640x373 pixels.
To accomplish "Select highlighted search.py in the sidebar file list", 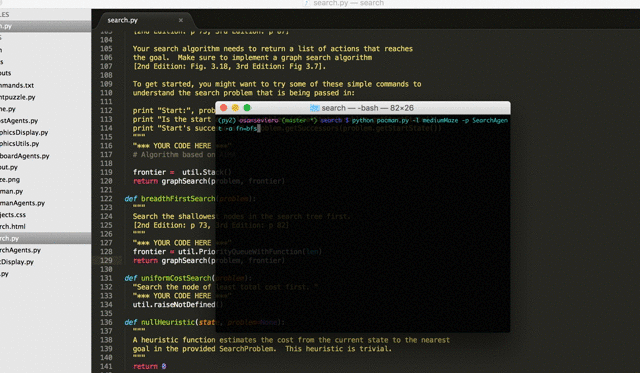I will click(45, 238).
